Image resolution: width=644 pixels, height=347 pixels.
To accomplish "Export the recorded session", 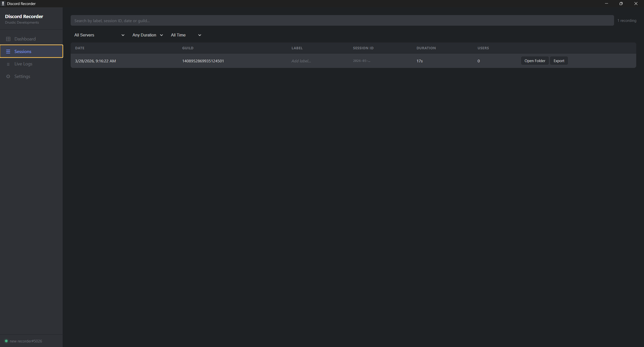I will (x=558, y=61).
